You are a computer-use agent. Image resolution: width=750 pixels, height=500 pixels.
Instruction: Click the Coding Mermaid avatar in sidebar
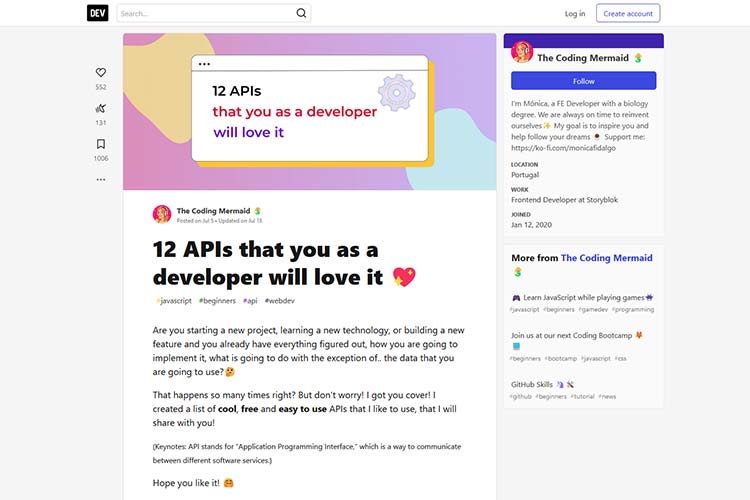522,53
